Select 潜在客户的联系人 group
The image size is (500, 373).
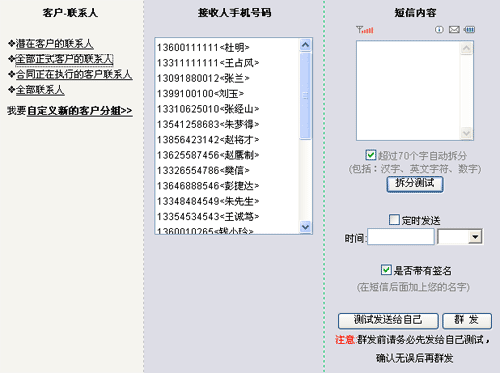pos(54,44)
